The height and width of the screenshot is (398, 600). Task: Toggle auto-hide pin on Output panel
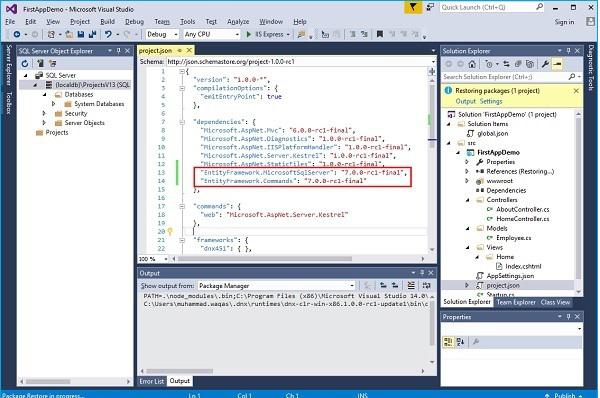422,273
